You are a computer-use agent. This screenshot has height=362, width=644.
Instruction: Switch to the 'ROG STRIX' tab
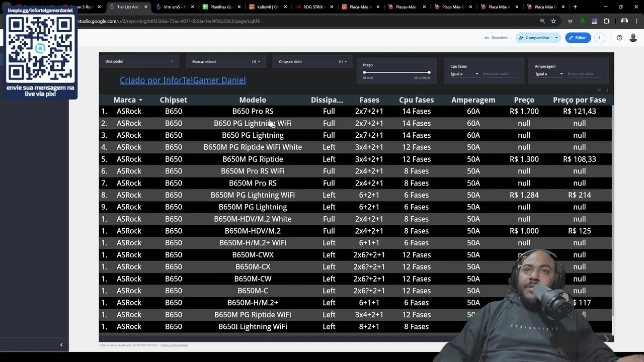pyautogui.click(x=313, y=7)
